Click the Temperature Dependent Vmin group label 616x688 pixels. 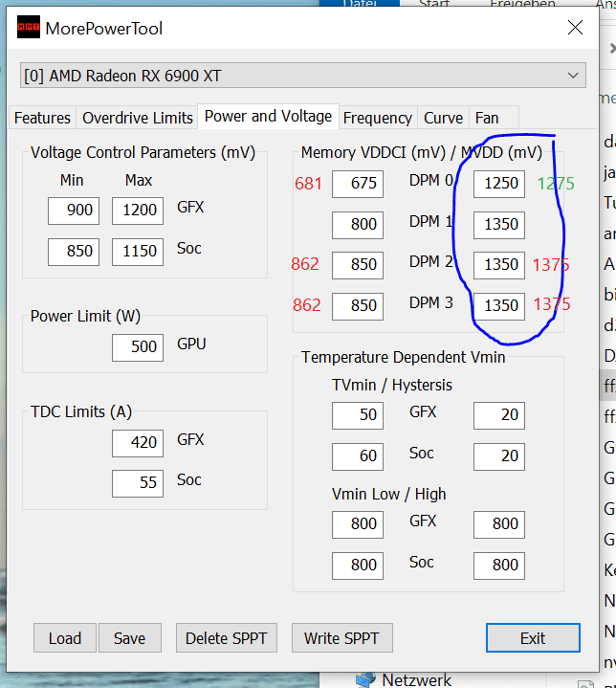tap(404, 357)
